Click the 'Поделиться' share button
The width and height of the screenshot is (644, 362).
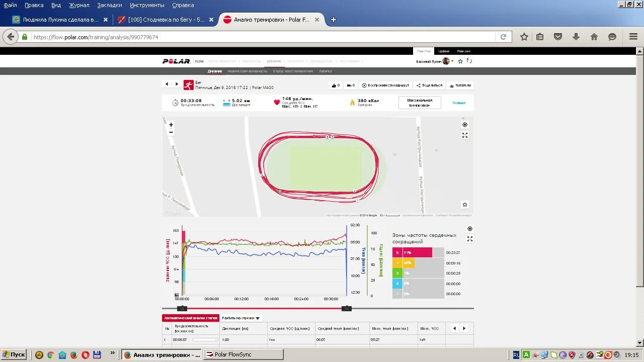429,85
